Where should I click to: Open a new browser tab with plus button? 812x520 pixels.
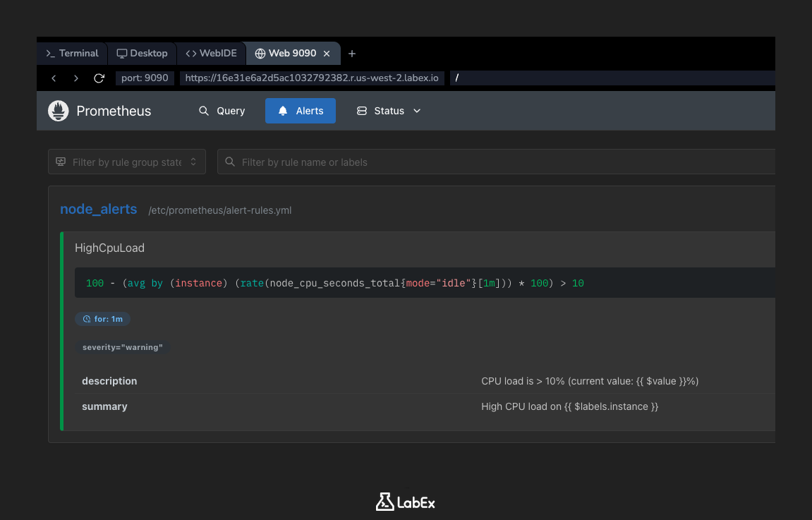tap(351, 53)
